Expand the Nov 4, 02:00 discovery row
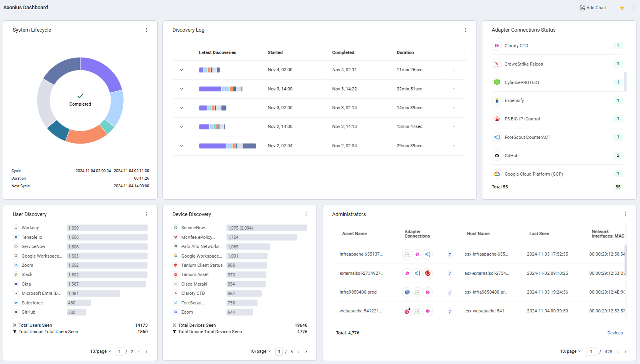 pyautogui.click(x=182, y=70)
